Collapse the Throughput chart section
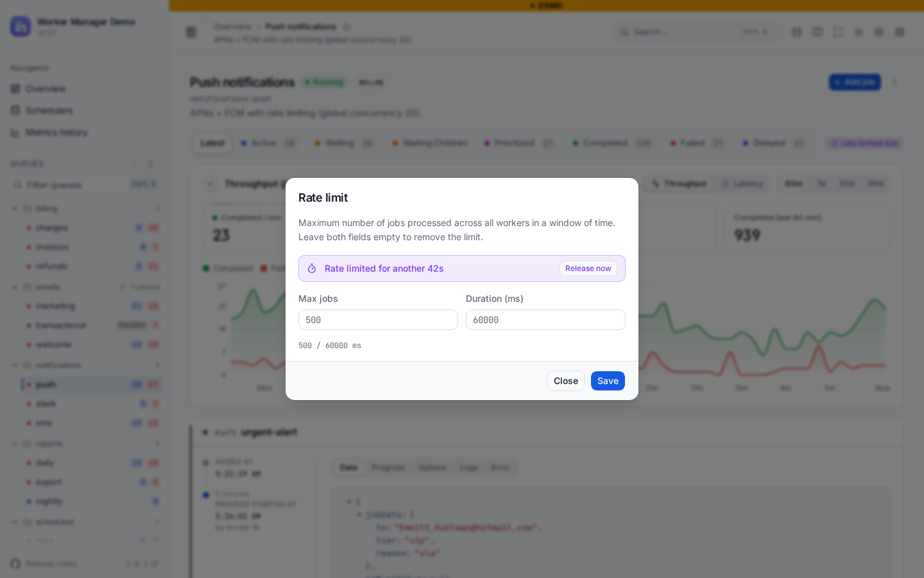924x578 pixels. pos(210,184)
